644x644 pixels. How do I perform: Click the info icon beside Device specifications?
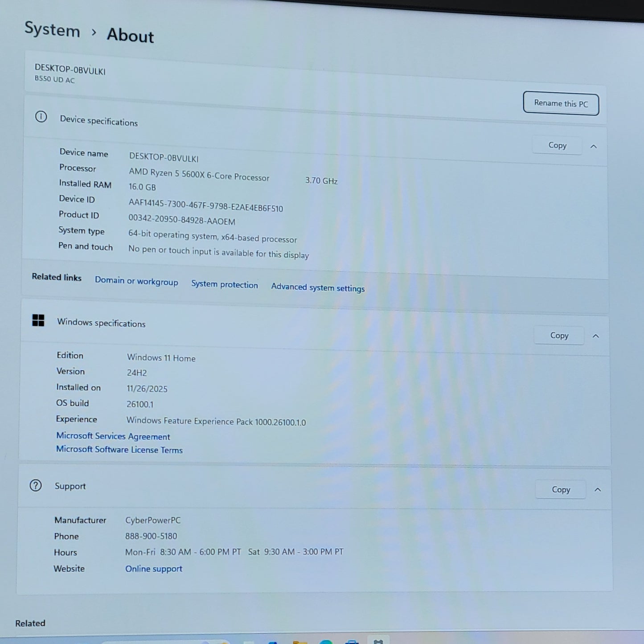tap(41, 117)
